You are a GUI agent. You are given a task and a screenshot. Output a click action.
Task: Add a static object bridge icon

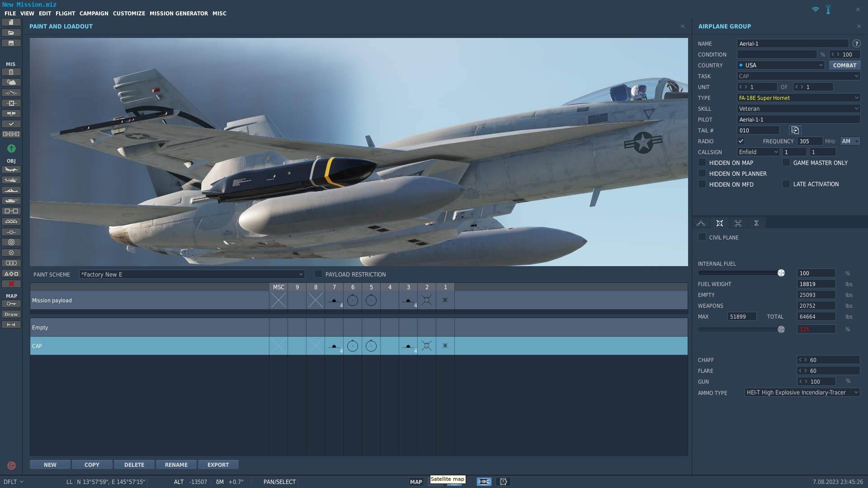coord(11,221)
